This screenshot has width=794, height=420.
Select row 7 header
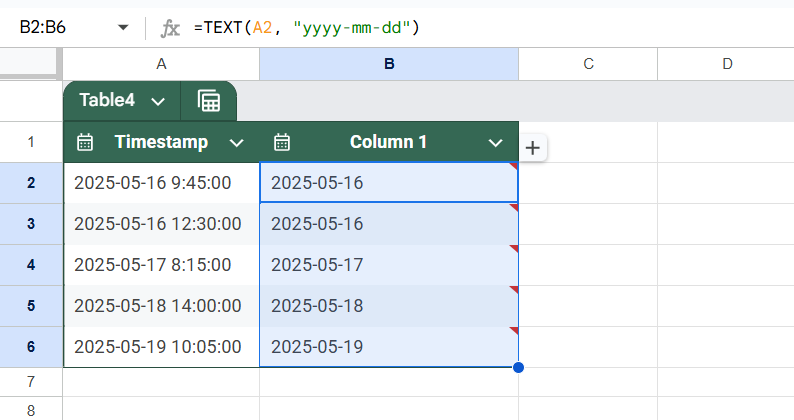point(31,382)
